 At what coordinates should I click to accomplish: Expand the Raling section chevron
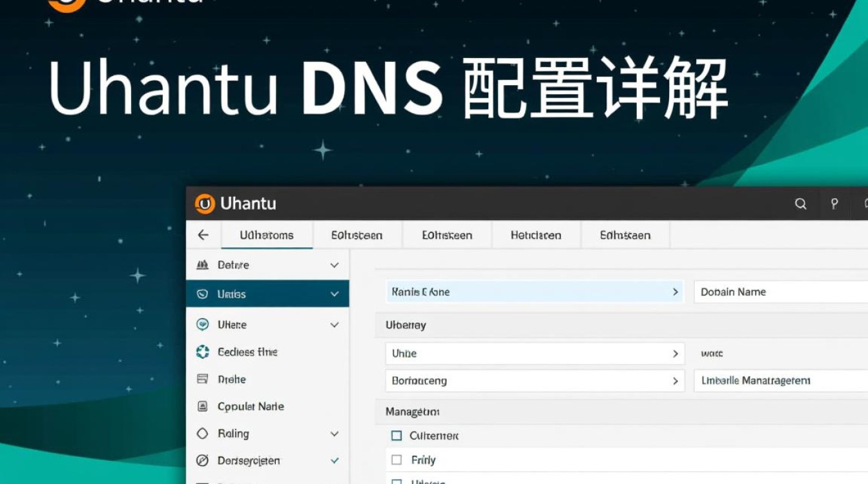(x=335, y=434)
